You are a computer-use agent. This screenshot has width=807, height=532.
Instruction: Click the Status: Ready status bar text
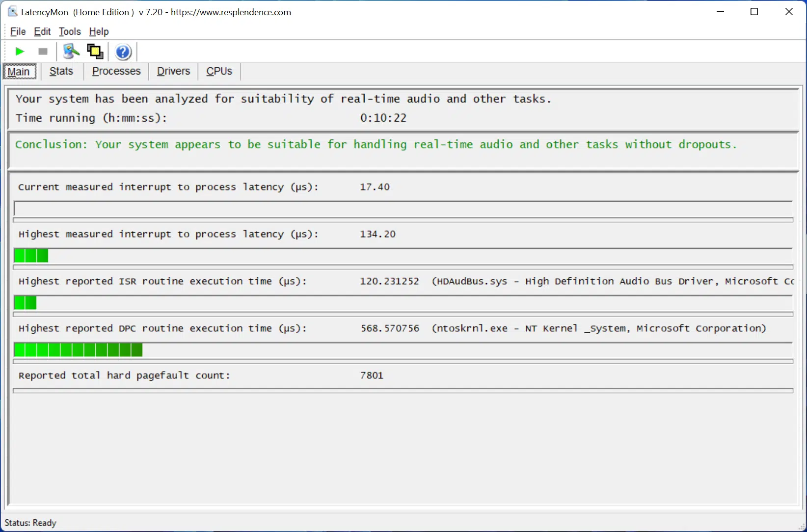click(x=30, y=523)
